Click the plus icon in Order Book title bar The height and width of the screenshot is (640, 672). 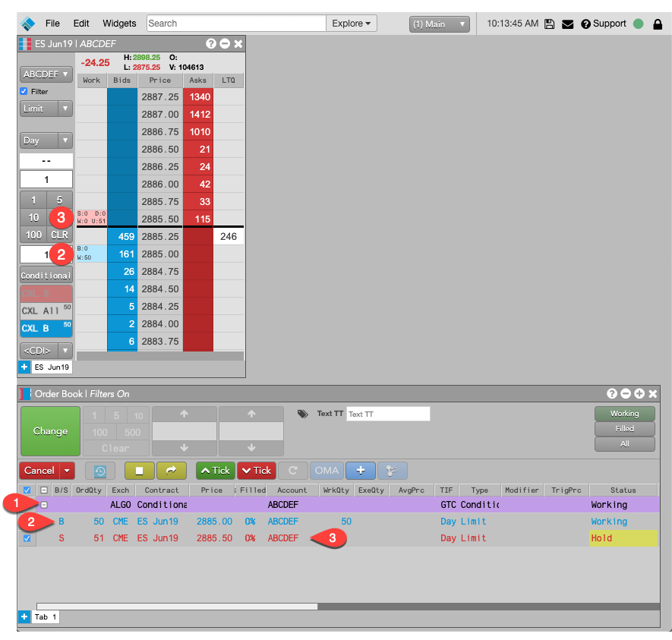point(639,393)
